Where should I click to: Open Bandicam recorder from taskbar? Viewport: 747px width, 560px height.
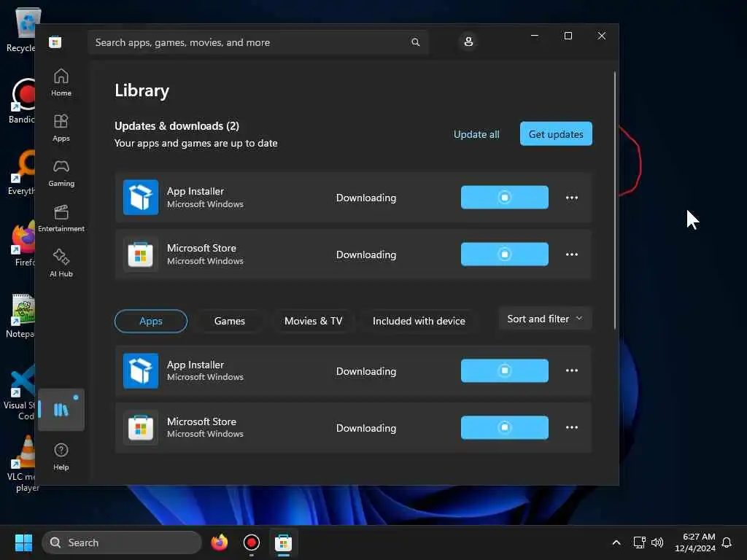[x=251, y=542]
